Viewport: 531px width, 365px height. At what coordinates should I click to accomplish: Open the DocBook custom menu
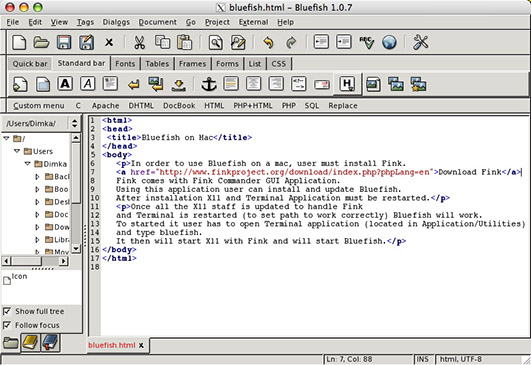tap(179, 106)
